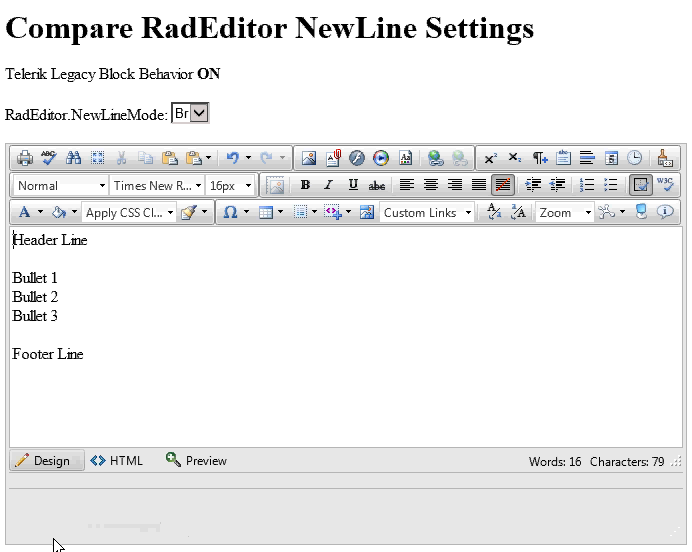The image size is (692, 552).
Task: Click the Decrease Indent icon
Action: [x=557, y=185]
